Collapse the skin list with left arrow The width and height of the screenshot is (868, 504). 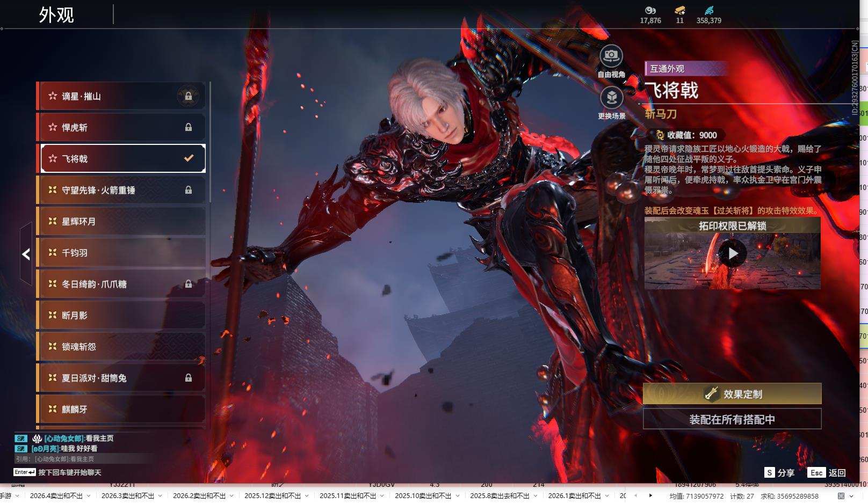pos(26,254)
